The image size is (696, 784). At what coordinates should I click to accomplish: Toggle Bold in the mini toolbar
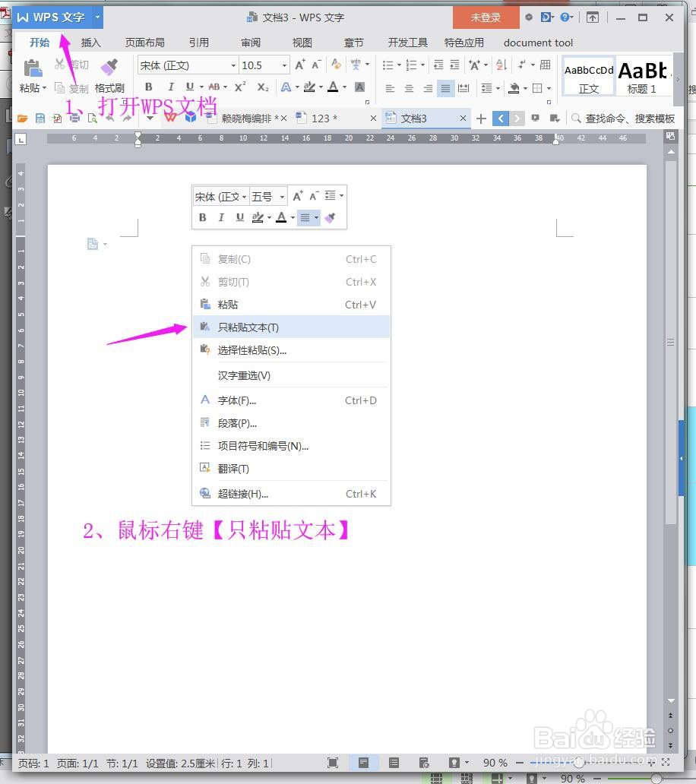pyautogui.click(x=203, y=217)
